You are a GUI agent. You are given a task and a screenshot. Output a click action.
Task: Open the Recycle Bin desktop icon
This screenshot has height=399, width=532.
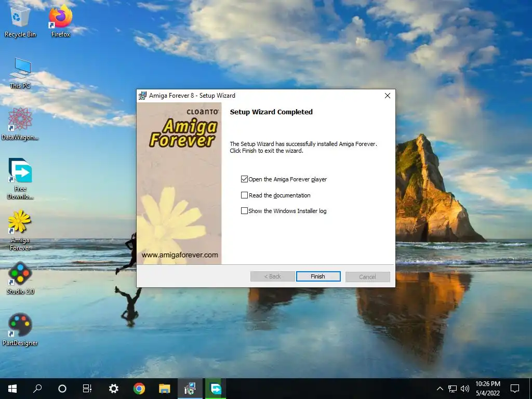tap(20, 21)
